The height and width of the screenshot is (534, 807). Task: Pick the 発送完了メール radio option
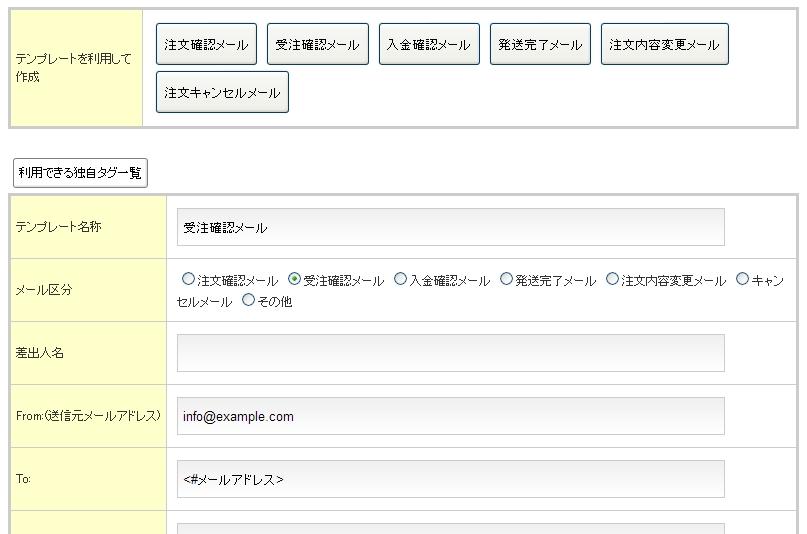pos(506,280)
